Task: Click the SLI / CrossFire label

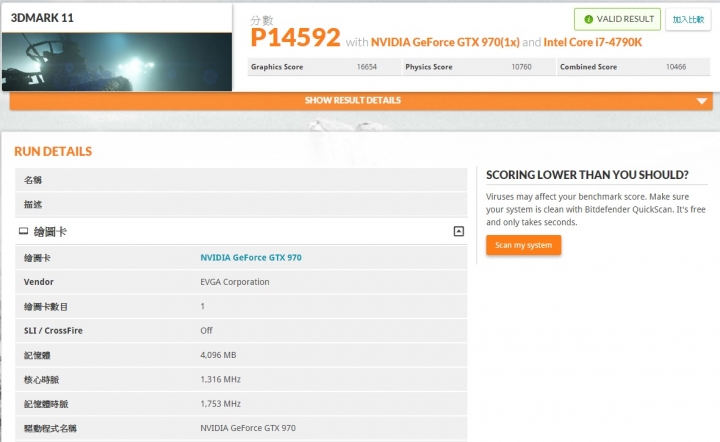Action: pos(53,330)
